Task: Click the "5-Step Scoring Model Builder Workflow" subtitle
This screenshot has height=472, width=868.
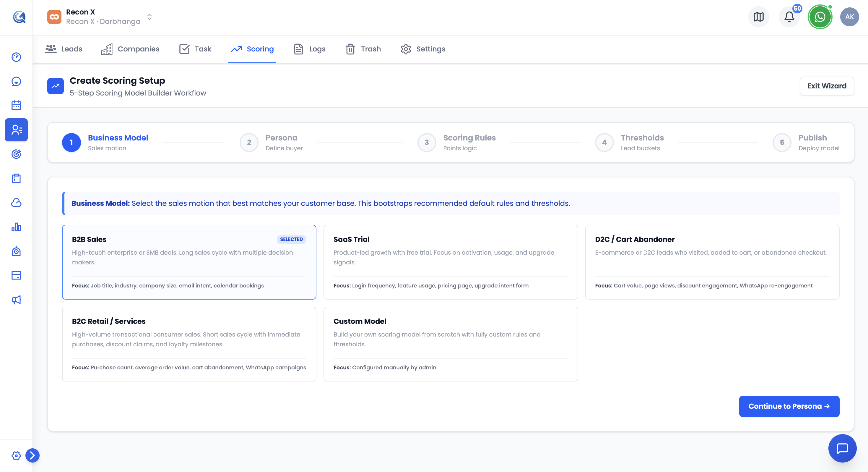Action: [138, 93]
